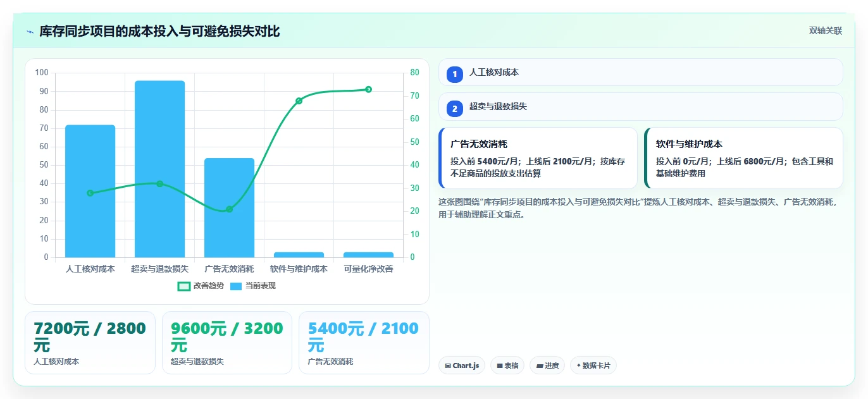Click the 表格 tag

tap(507, 365)
